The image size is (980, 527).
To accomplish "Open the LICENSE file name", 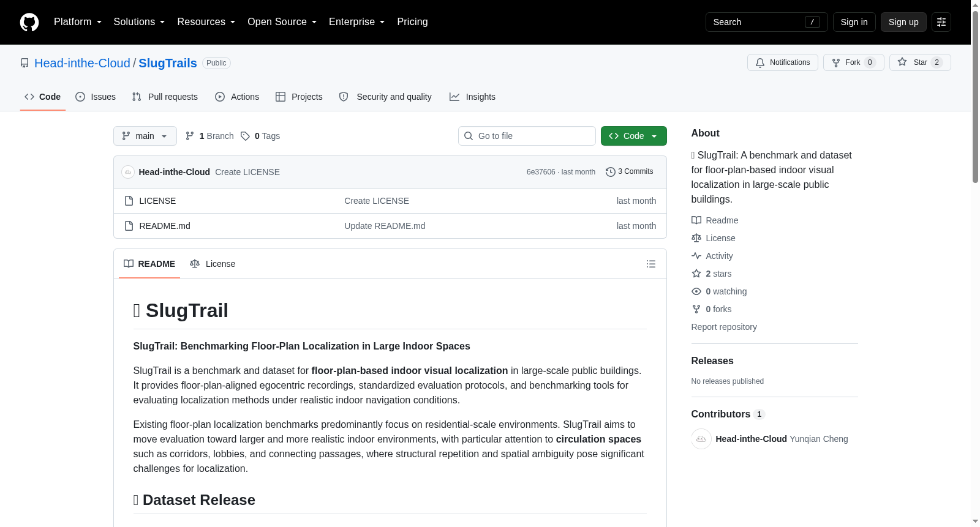I will pyautogui.click(x=157, y=201).
